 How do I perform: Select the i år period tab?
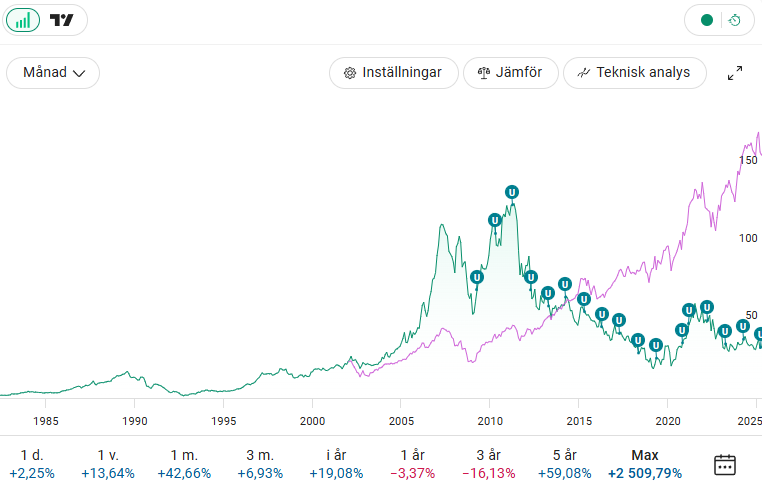point(335,464)
